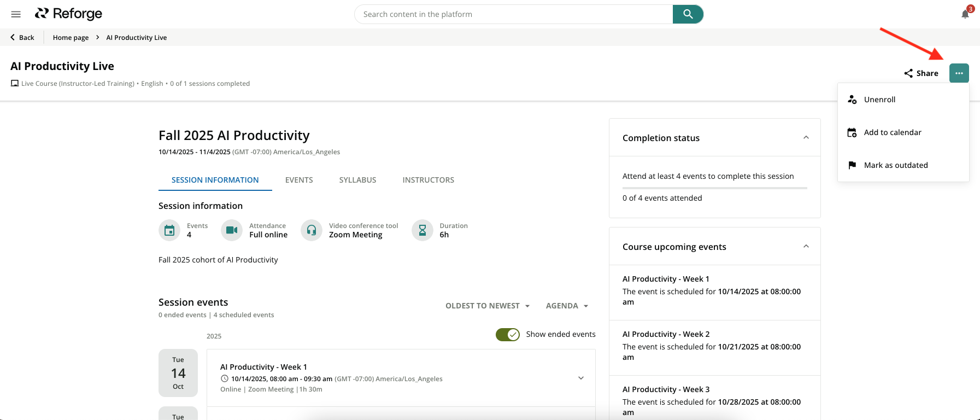Click the Fall 2025 AI Productivity heading
This screenshot has height=420, width=980.
(234, 135)
